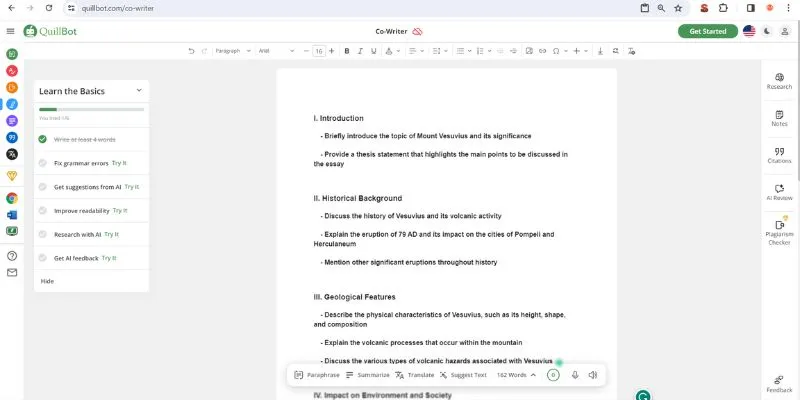800x400 pixels.
Task: Open the AI Review panel
Action: click(779, 192)
